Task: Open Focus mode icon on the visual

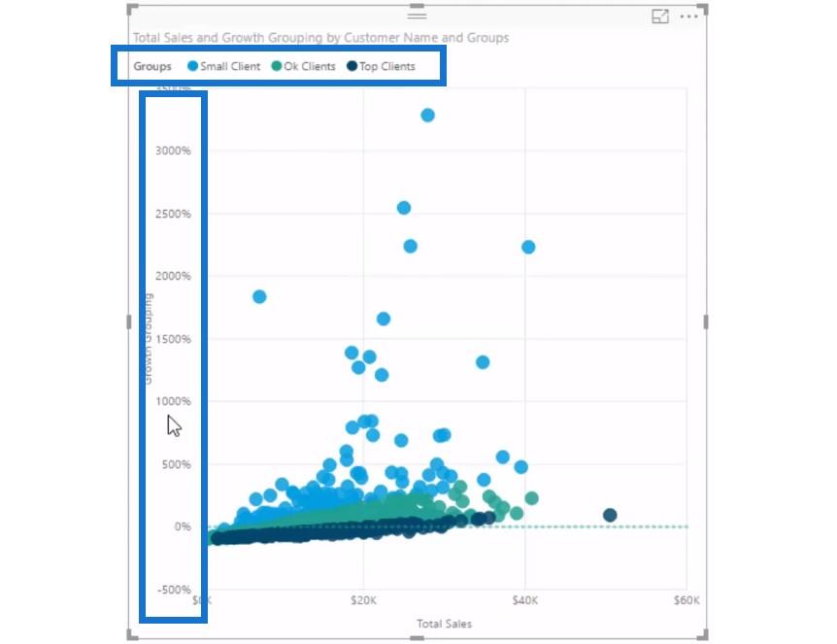Action: point(660,17)
